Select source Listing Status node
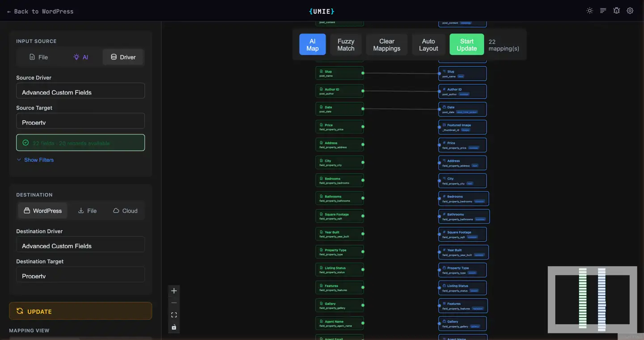The width and height of the screenshot is (644, 340). [x=339, y=270]
